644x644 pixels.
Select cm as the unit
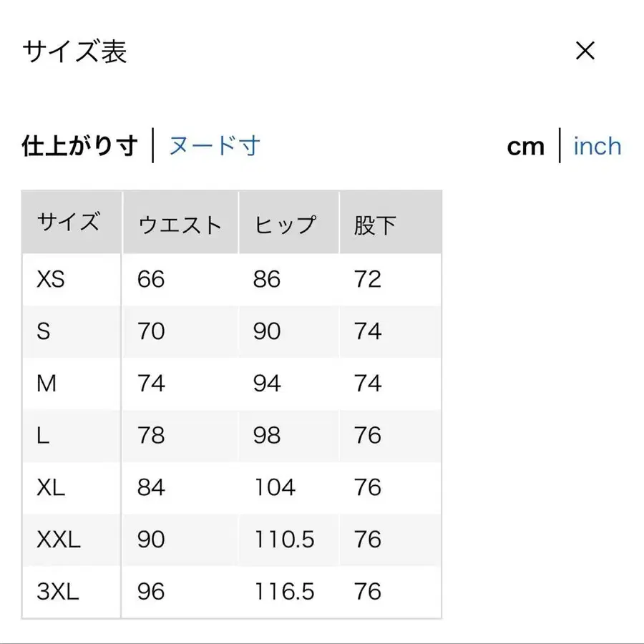[x=526, y=146]
